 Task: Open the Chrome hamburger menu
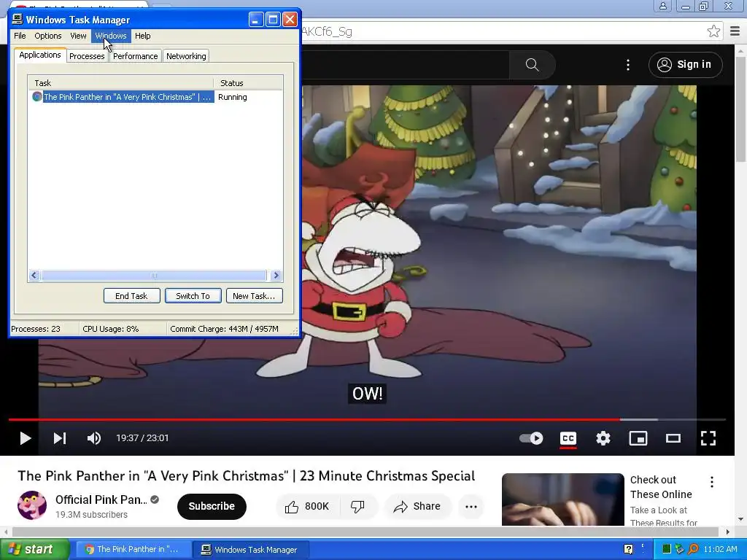[x=735, y=31]
